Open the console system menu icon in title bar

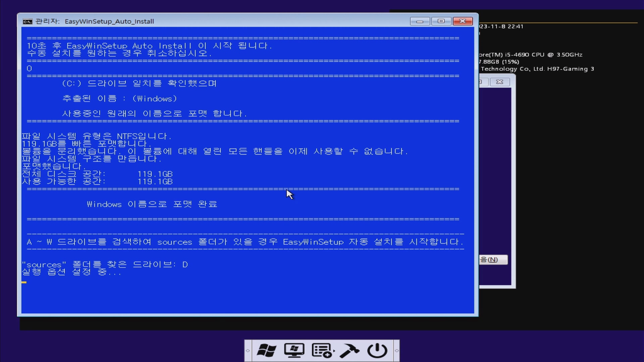pos(28,21)
